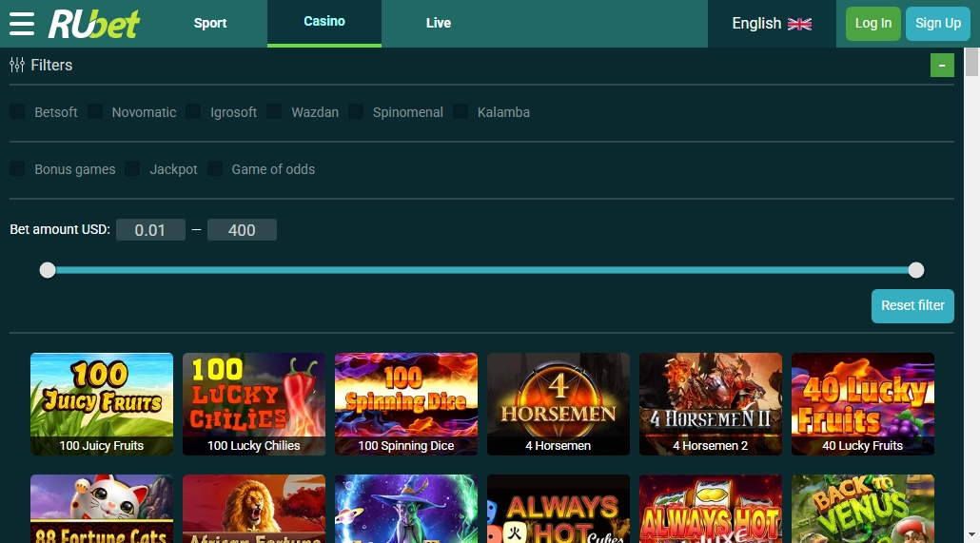The image size is (980, 543).
Task: Open the English language selector
Action: click(772, 24)
